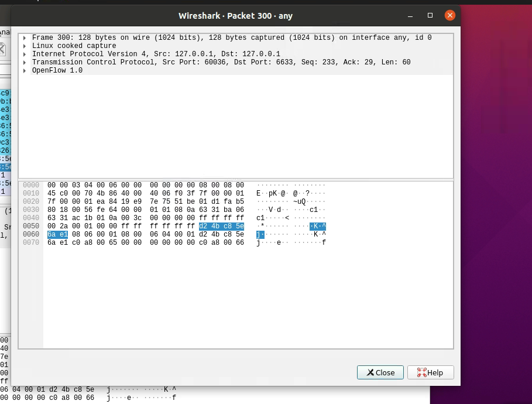This screenshot has height=404, width=532.
Task: Click last hex byte 66 in row 0070
Action: tap(240, 242)
